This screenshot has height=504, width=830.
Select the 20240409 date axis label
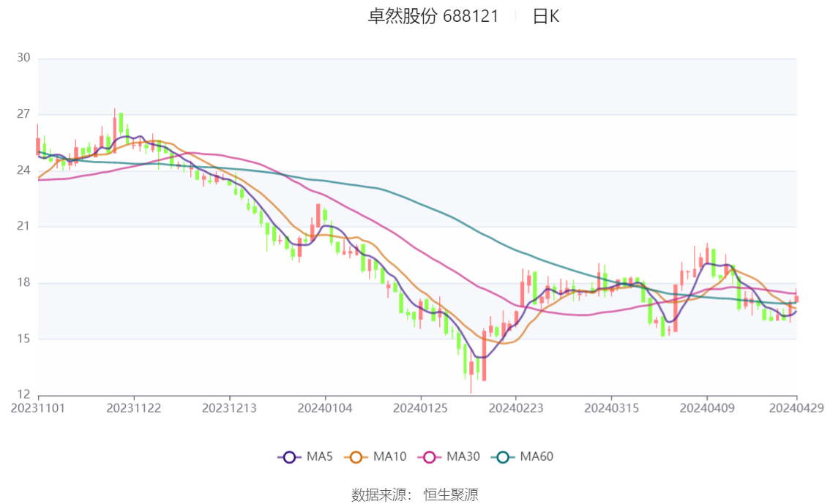[x=707, y=408]
